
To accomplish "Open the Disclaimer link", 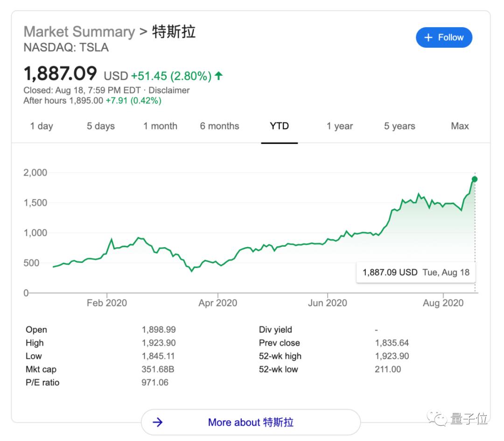I will [169, 90].
